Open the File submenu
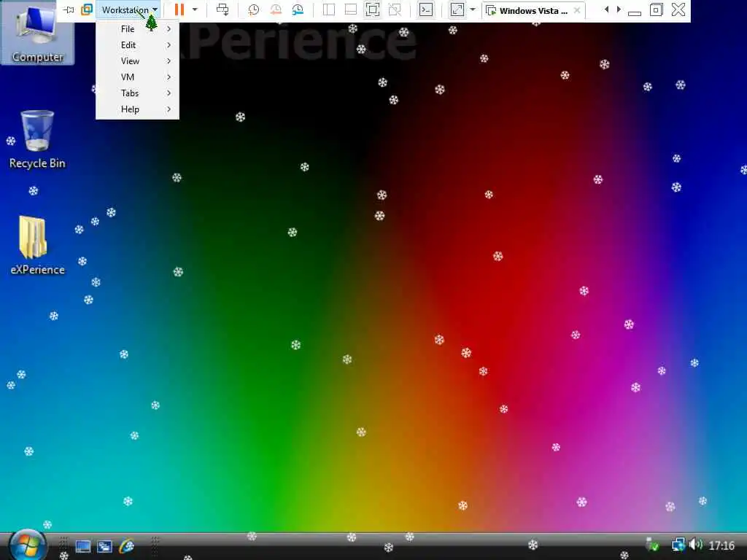Image resolution: width=747 pixels, height=560 pixels. click(137, 29)
